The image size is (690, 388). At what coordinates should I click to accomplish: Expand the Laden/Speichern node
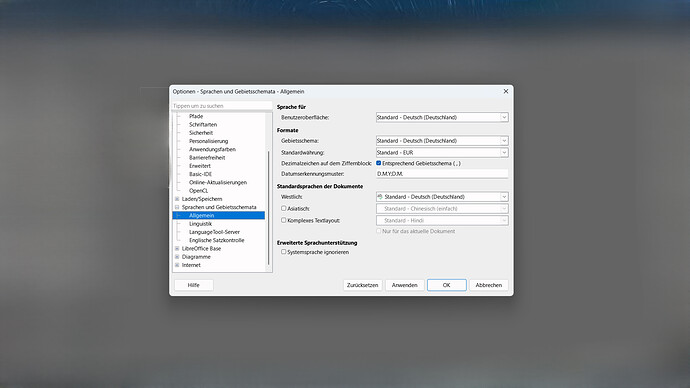[x=177, y=199]
